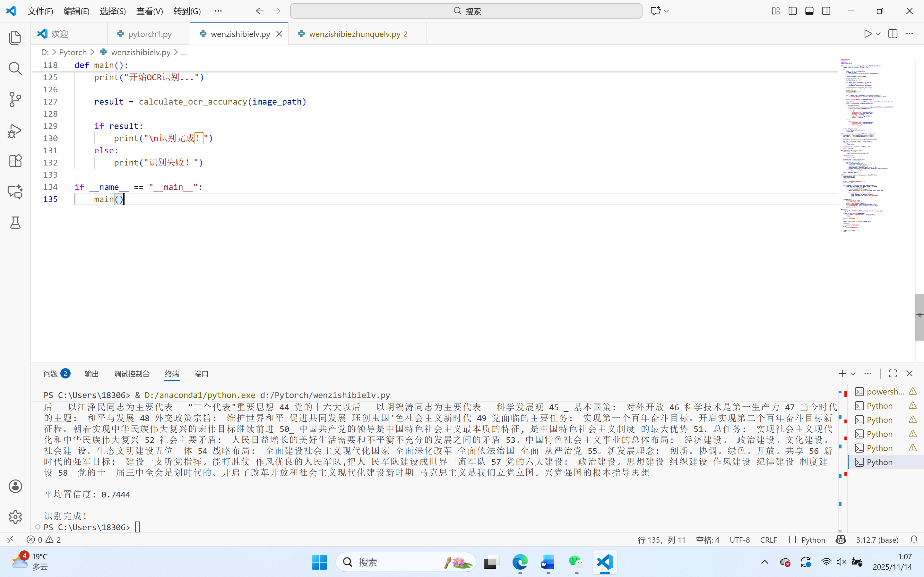
Task: Open the Extensions view
Action: click(x=15, y=161)
